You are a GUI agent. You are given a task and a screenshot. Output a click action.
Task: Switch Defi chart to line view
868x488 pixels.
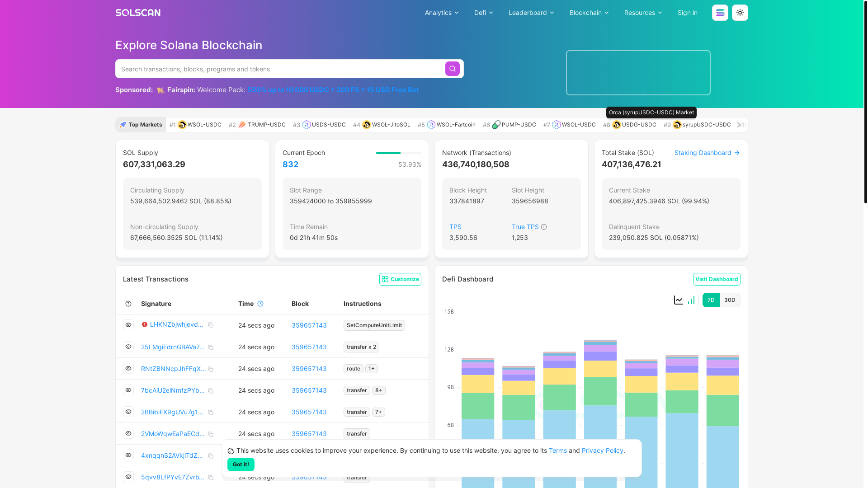pyautogui.click(x=679, y=300)
